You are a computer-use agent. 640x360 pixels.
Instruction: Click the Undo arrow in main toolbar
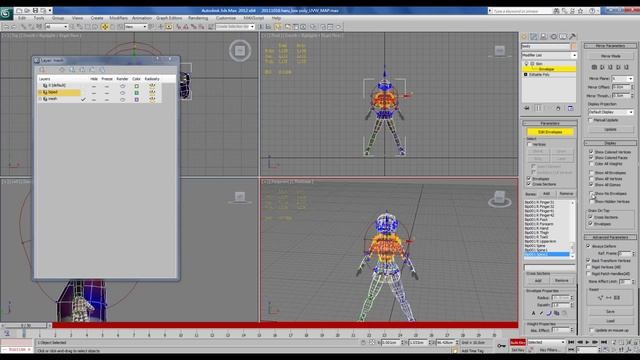pos(6,27)
